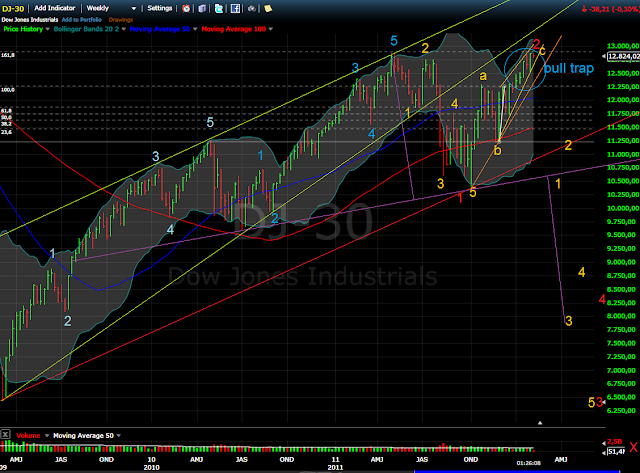
Task: Share chart via the Facebook icon
Action: tap(236, 8)
